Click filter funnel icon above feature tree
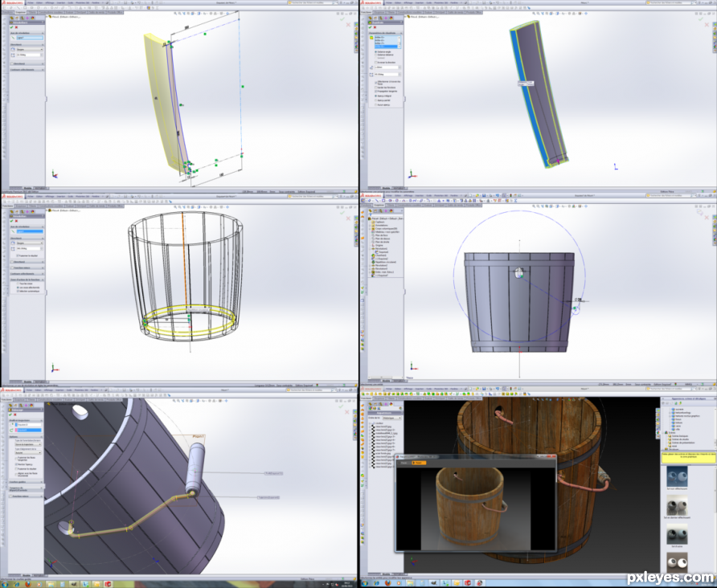This screenshot has height=588, width=717. coord(371,214)
